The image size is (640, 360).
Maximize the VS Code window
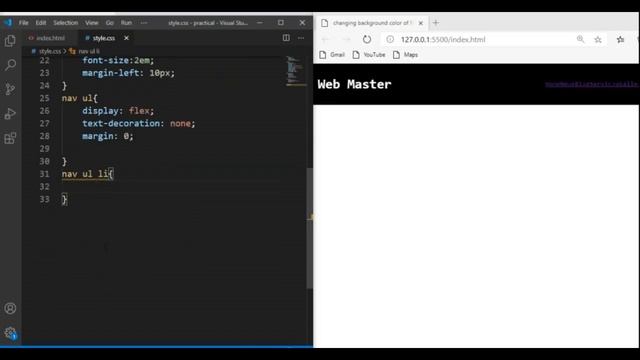[281, 23]
